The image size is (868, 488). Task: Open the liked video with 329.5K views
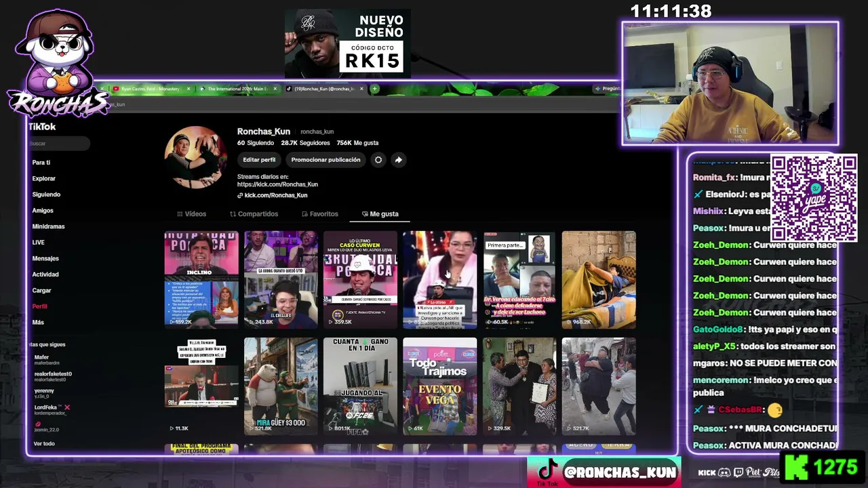[x=519, y=386]
